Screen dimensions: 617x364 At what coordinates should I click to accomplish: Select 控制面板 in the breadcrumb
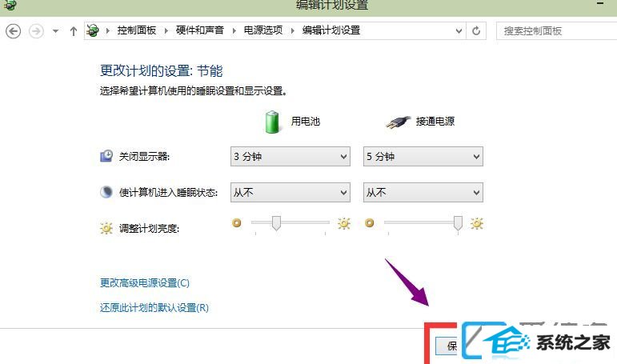(137, 30)
